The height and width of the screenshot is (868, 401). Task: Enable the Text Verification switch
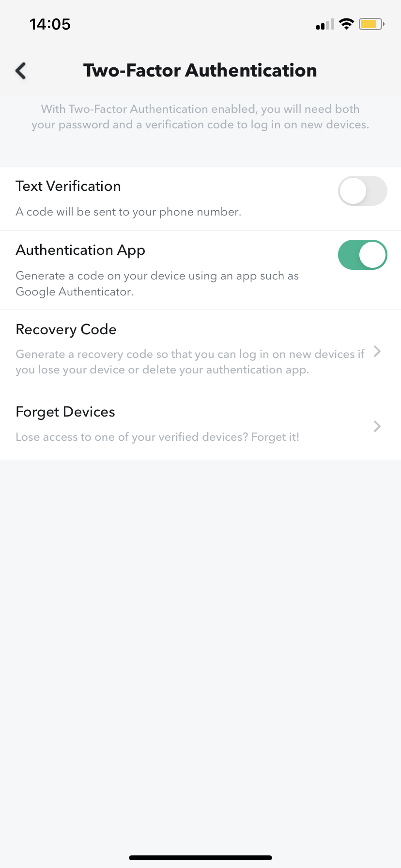[362, 191]
